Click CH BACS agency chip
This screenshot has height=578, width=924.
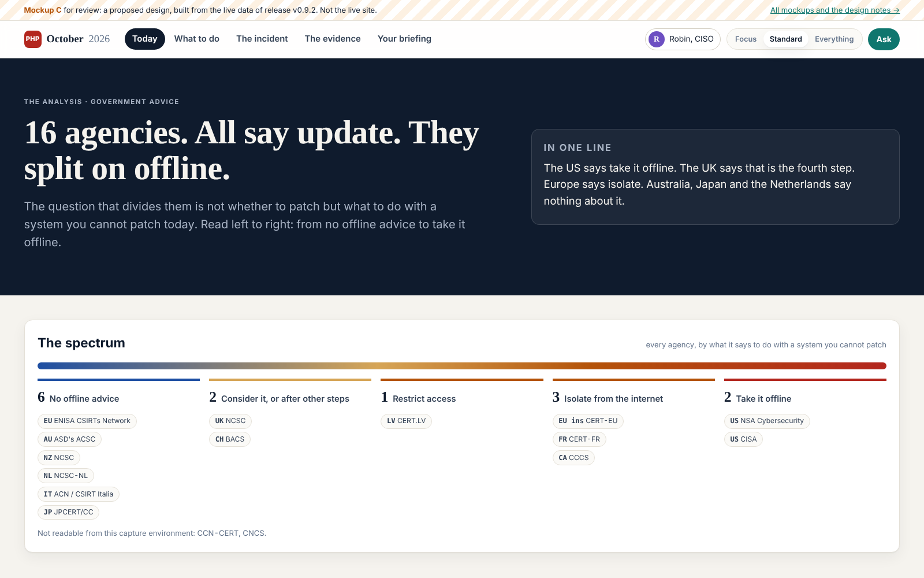[x=230, y=439]
